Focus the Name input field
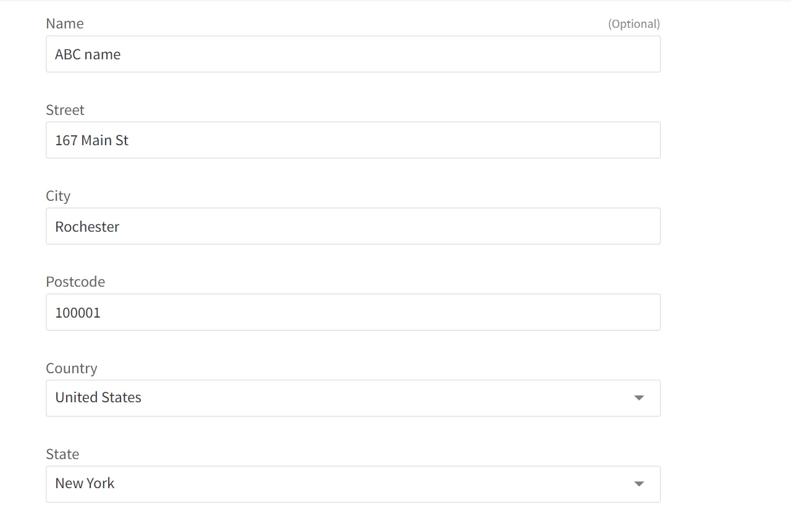The image size is (791, 532). click(x=352, y=54)
